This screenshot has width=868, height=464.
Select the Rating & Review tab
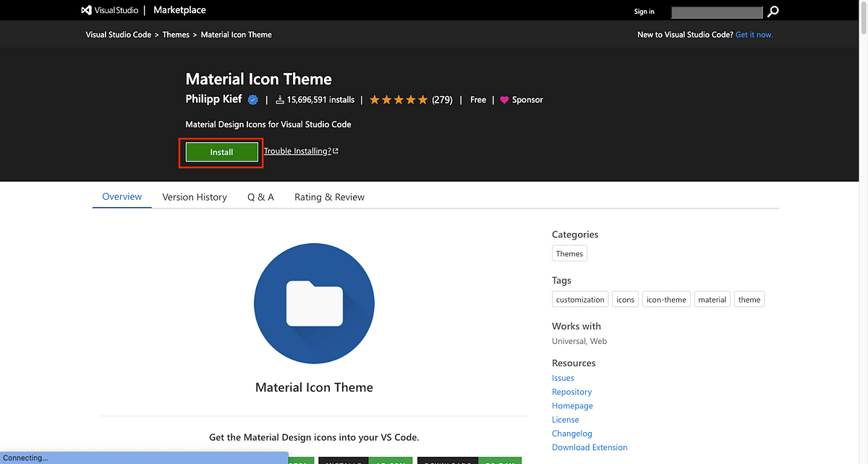[329, 197]
